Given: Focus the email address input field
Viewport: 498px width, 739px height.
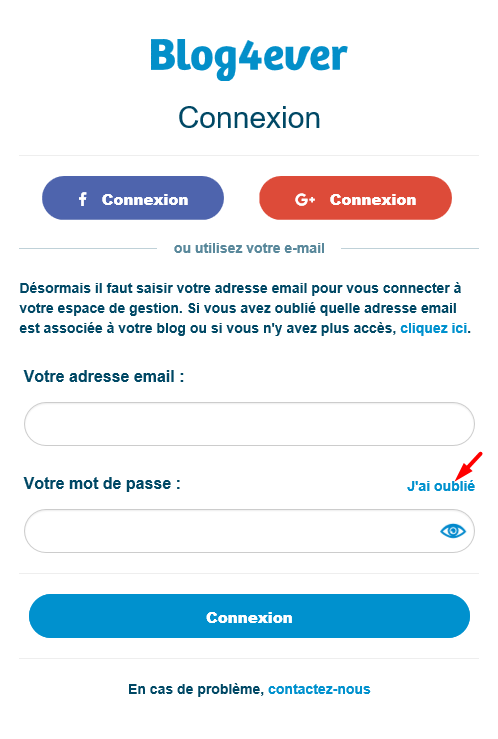Looking at the screenshot, I should (x=249, y=424).
